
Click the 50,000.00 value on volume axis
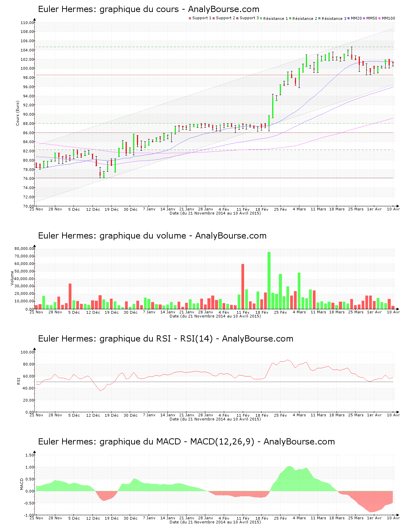pos(24,271)
